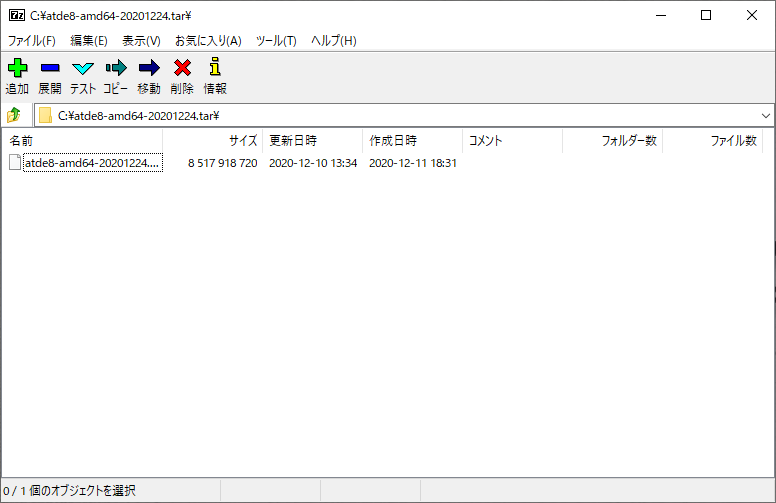Go up one folder level icon
The image size is (776, 503).
click(x=14, y=115)
